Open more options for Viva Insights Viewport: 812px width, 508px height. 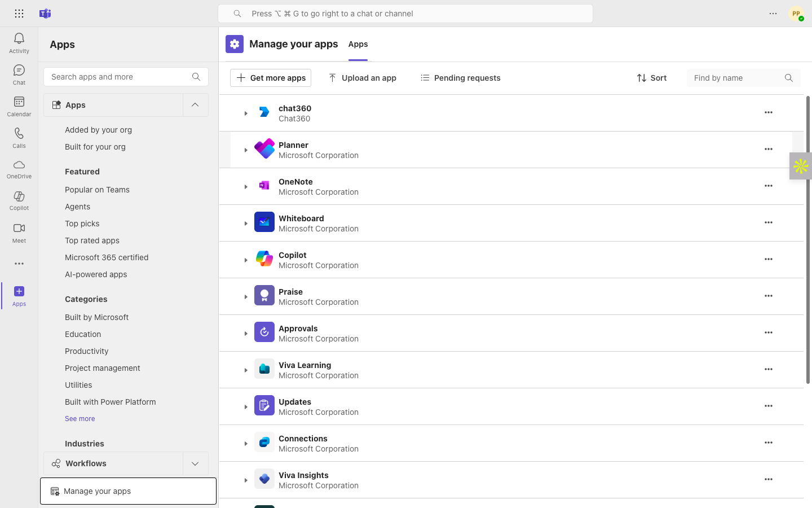point(769,479)
